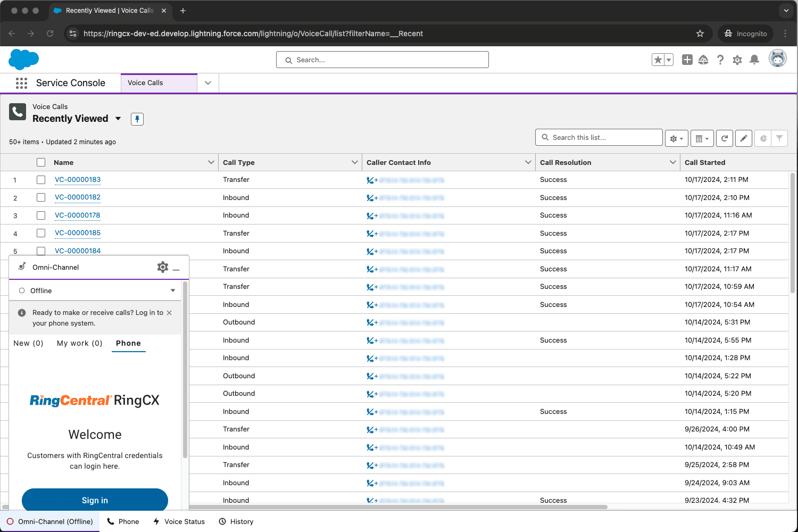Open Omni-Channel (Offline) utility bar item
The image size is (798, 532).
point(50,521)
